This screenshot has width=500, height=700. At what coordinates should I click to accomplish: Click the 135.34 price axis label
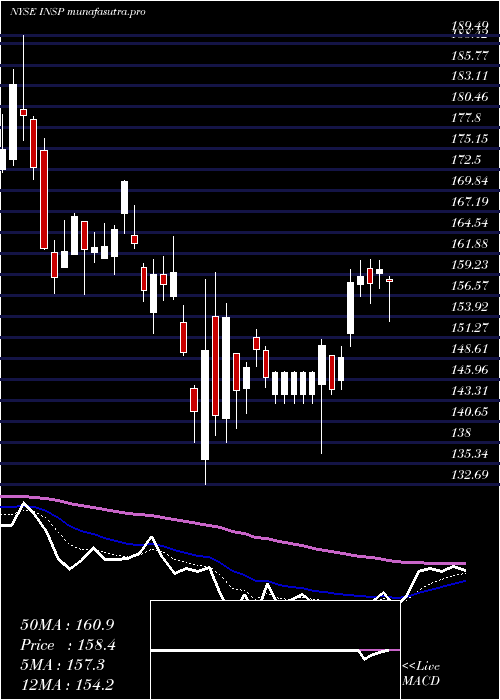[x=470, y=454]
